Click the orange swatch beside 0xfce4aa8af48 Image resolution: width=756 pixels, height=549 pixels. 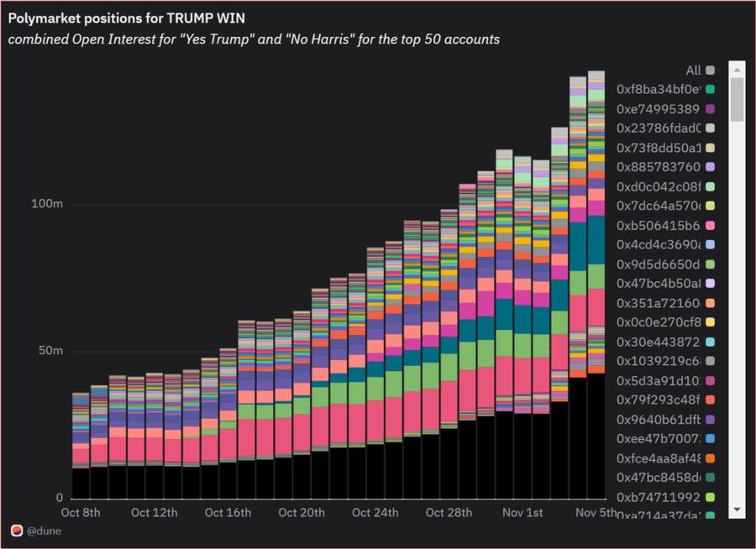point(710,458)
